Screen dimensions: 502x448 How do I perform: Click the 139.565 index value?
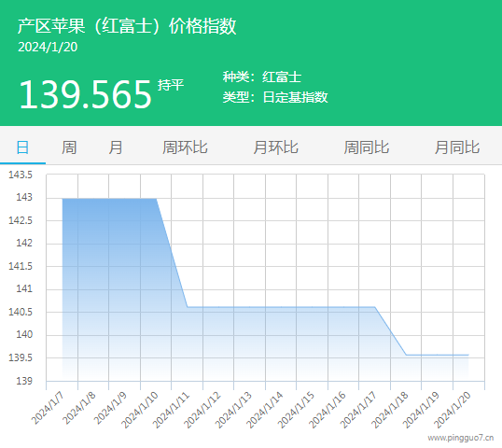click(x=85, y=94)
